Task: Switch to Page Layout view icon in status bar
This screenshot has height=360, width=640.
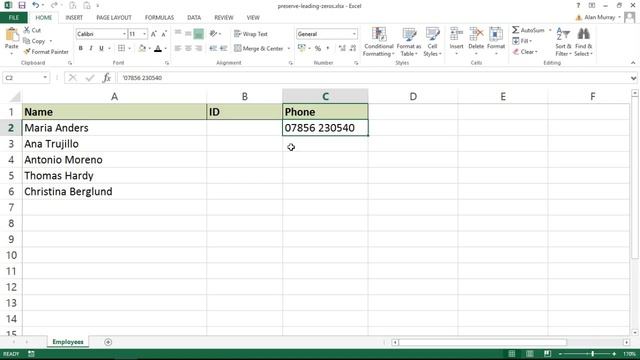Action: click(529, 353)
